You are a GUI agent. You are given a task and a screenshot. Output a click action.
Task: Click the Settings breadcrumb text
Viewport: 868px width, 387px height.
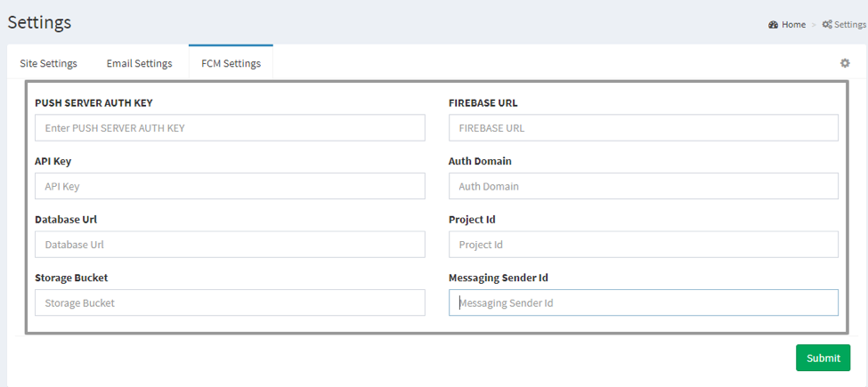point(849,25)
